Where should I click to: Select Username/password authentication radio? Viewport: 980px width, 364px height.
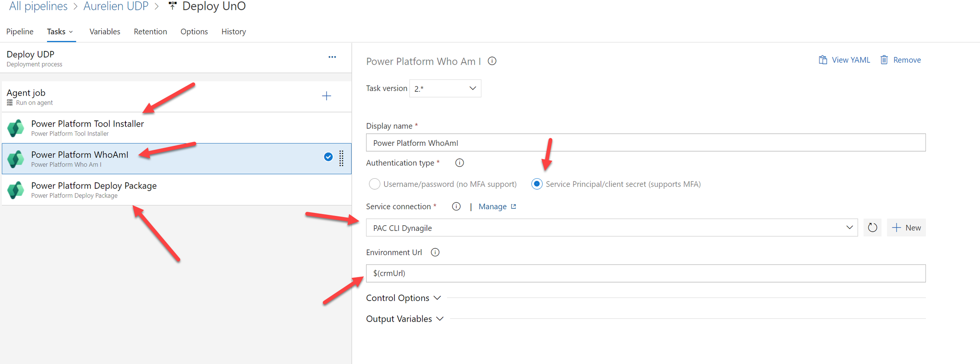[374, 184]
